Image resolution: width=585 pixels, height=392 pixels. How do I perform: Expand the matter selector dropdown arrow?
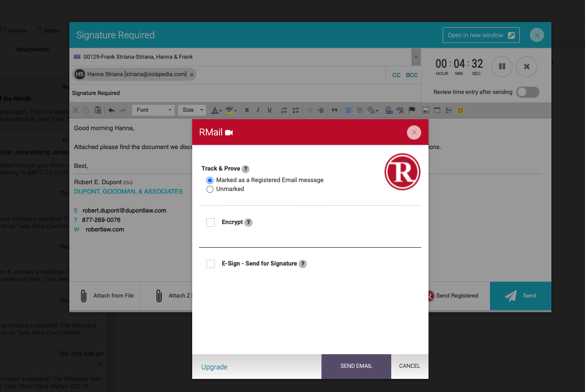click(416, 57)
